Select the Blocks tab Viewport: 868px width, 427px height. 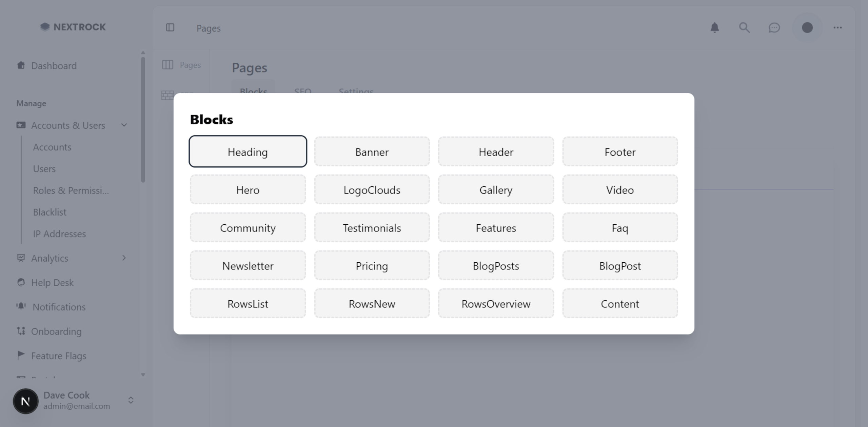pos(253,91)
